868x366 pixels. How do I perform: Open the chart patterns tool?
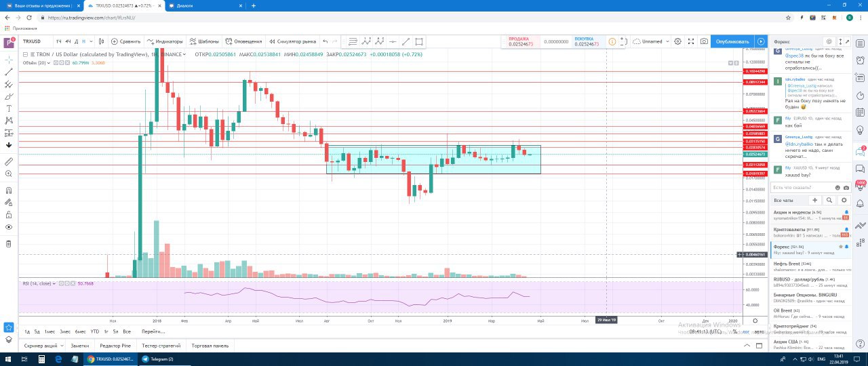tap(9, 121)
